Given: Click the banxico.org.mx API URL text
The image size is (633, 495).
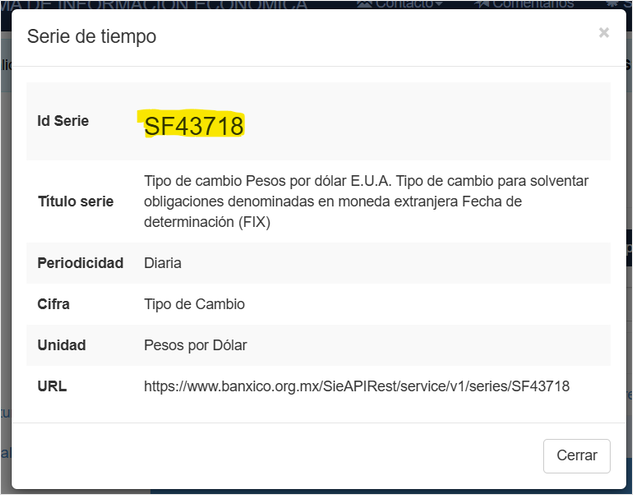Looking at the screenshot, I should [357, 385].
